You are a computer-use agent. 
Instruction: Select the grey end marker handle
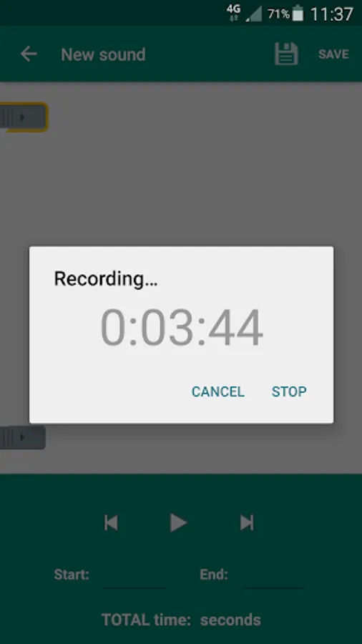pyautogui.click(x=22, y=437)
